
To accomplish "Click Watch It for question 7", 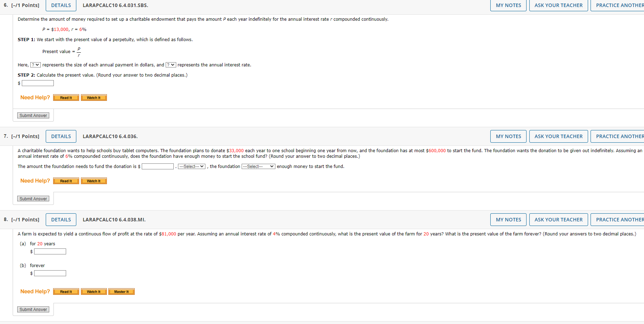I will [x=94, y=181].
